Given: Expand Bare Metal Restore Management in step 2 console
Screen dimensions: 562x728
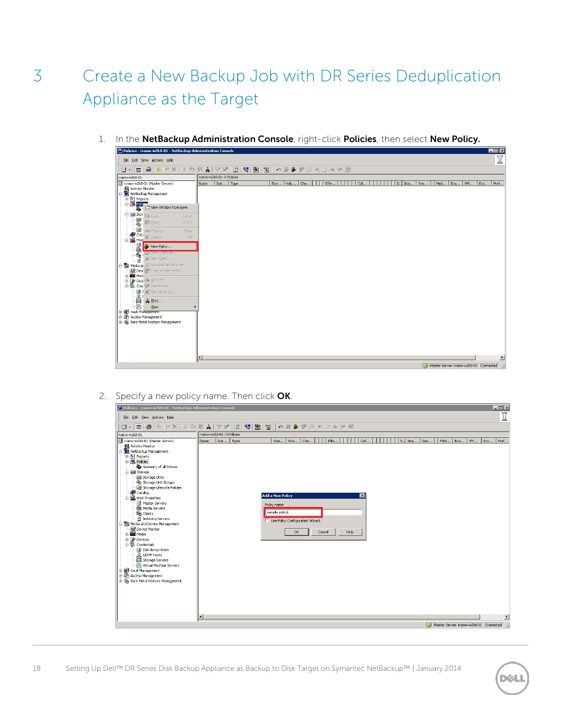Looking at the screenshot, I should pyautogui.click(x=121, y=581).
